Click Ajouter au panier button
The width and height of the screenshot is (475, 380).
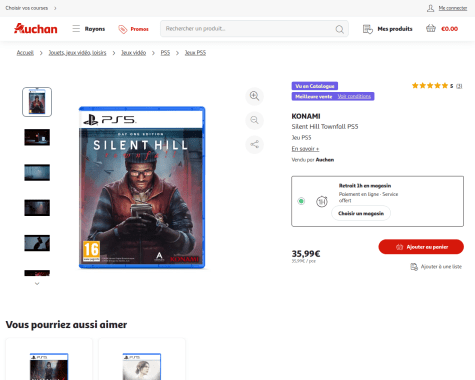pos(421,247)
